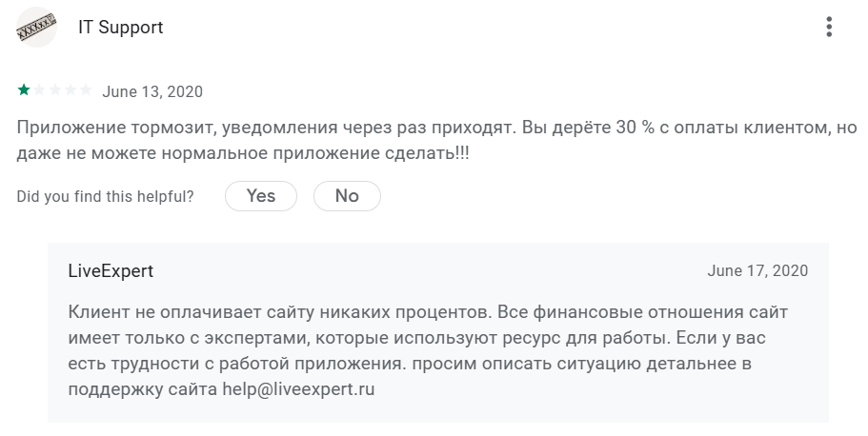Mark the review helpful with Yes

[x=260, y=196]
